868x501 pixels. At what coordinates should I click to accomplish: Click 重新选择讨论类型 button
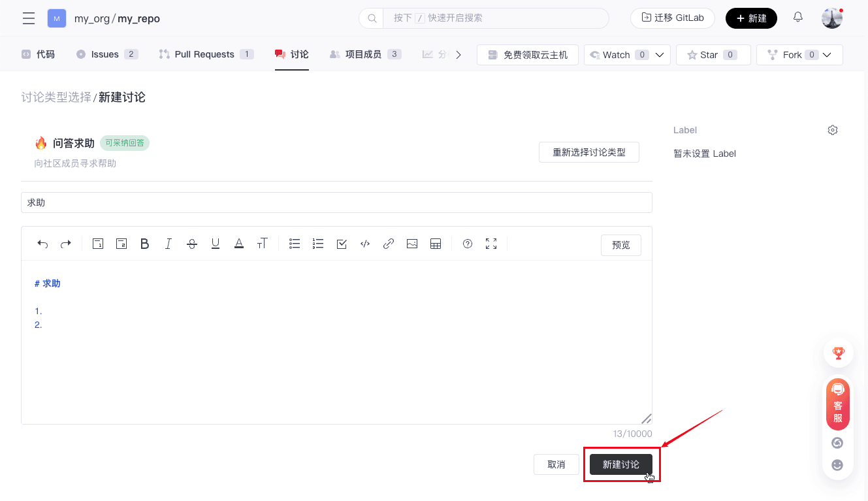(588, 152)
